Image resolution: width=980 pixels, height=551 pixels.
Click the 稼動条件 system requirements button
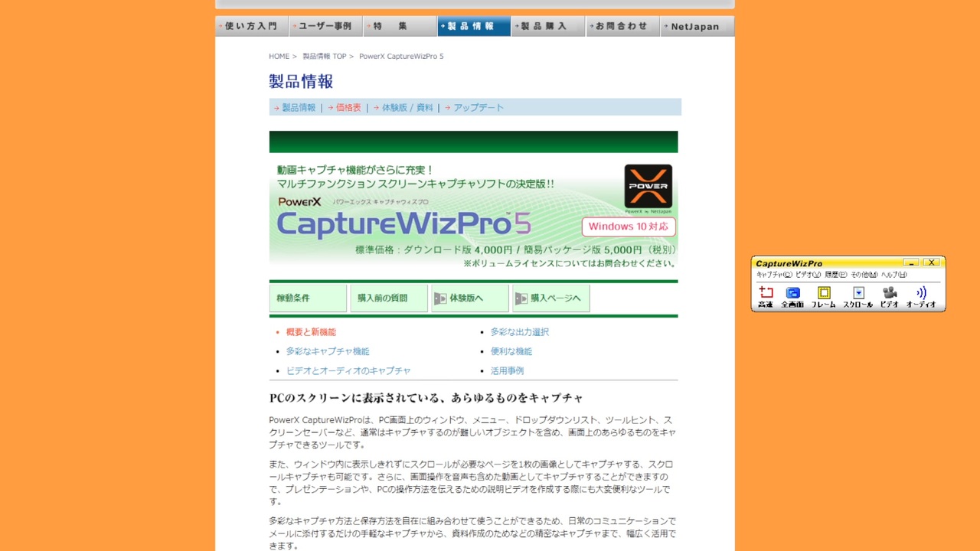click(308, 298)
